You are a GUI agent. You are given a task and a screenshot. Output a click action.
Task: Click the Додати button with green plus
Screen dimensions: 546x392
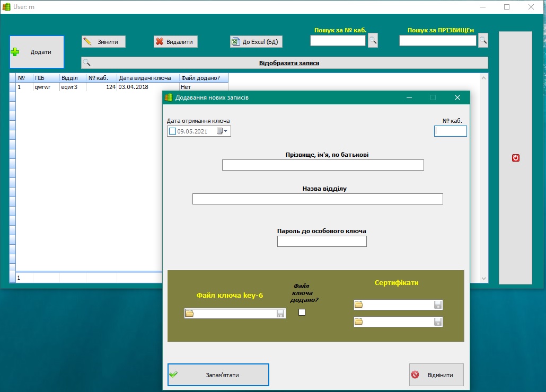[37, 52]
